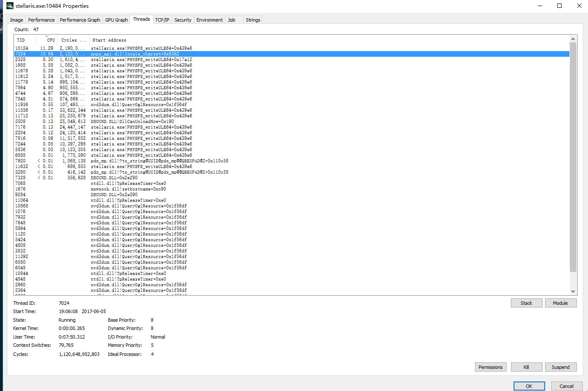The height and width of the screenshot is (391, 588).
Task: Open the Strings tab
Action: [x=253, y=20]
